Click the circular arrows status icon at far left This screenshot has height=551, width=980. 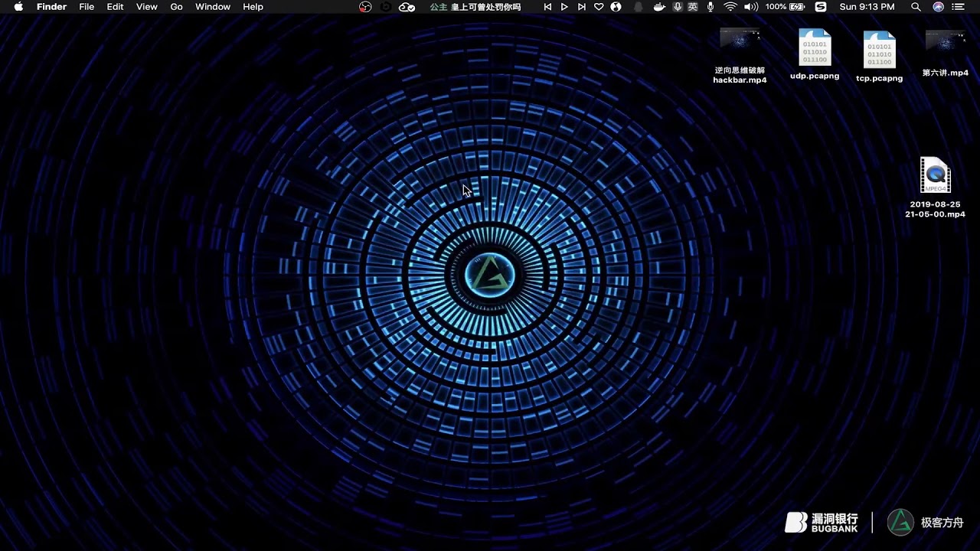(x=365, y=7)
